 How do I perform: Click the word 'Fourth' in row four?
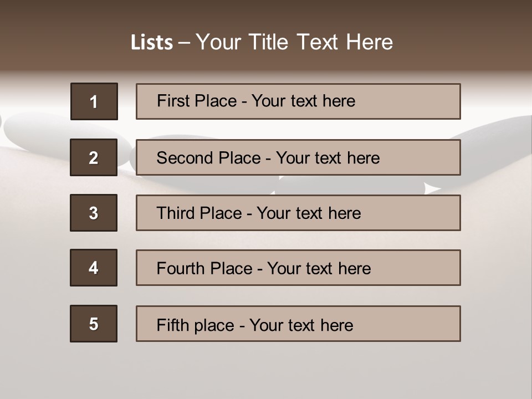177,269
